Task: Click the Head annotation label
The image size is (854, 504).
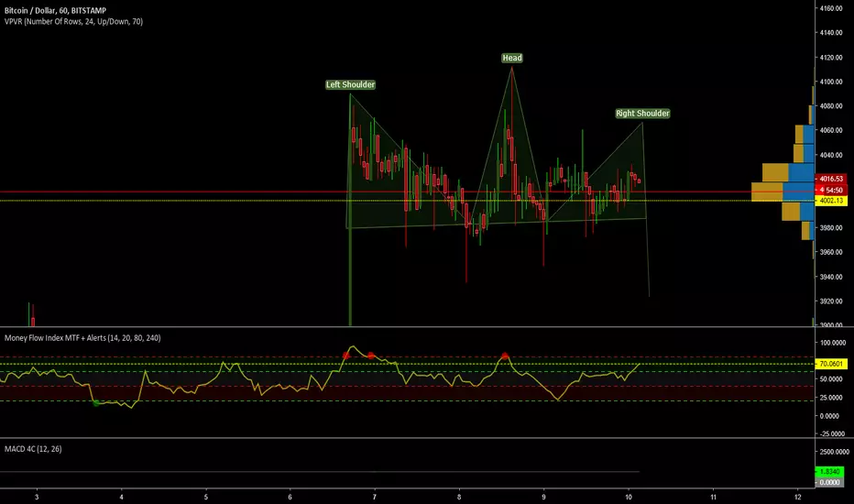Action: click(x=512, y=58)
